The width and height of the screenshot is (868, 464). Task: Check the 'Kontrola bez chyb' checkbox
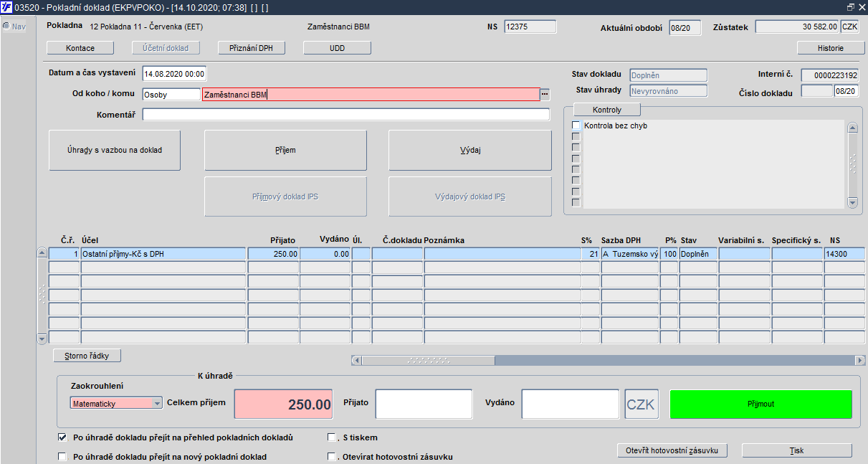click(x=576, y=126)
